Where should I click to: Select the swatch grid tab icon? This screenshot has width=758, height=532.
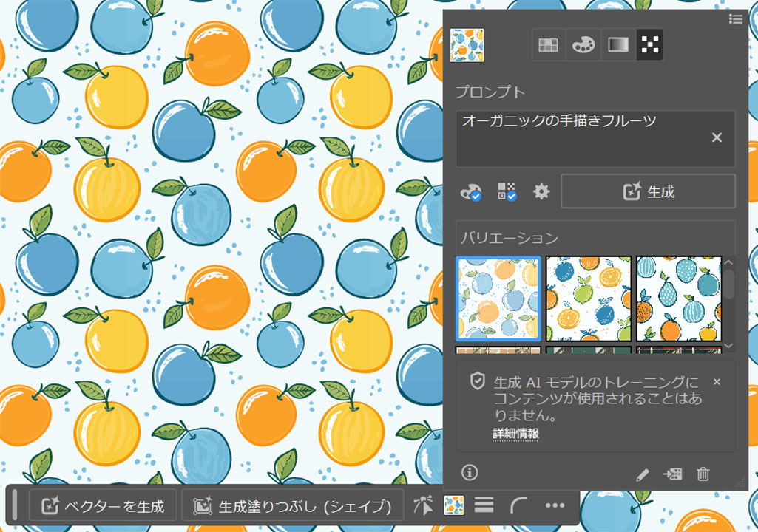(x=549, y=45)
